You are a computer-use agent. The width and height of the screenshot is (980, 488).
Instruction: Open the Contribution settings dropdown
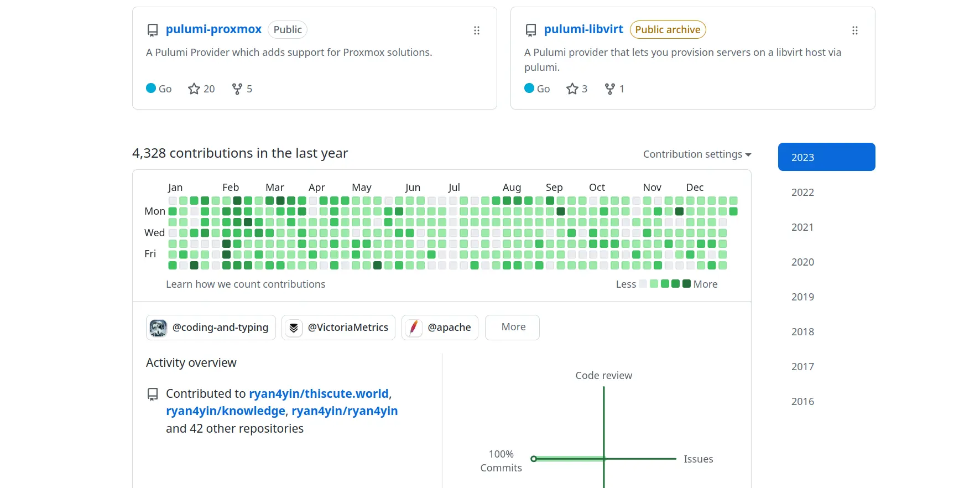[x=697, y=154]
